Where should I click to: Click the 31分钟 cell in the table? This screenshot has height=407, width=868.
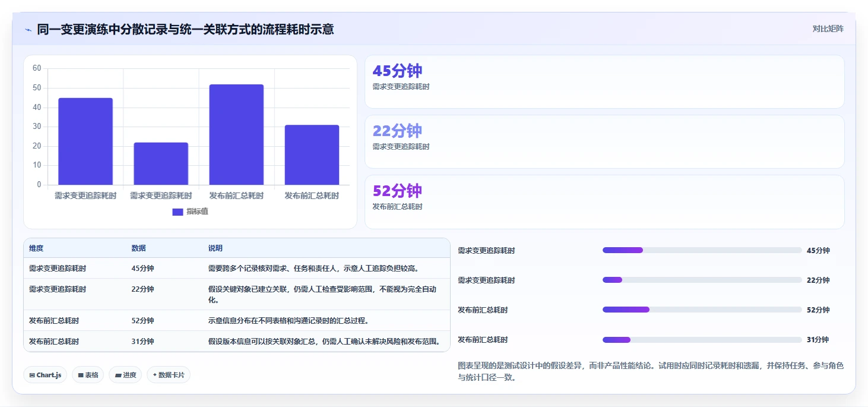[x=142, y=342]
